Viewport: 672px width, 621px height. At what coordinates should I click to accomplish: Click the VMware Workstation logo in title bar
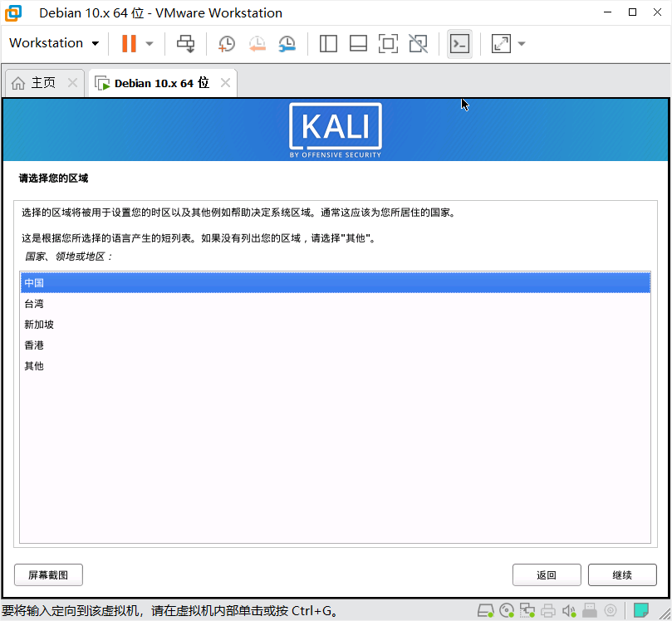coord(13,12)
